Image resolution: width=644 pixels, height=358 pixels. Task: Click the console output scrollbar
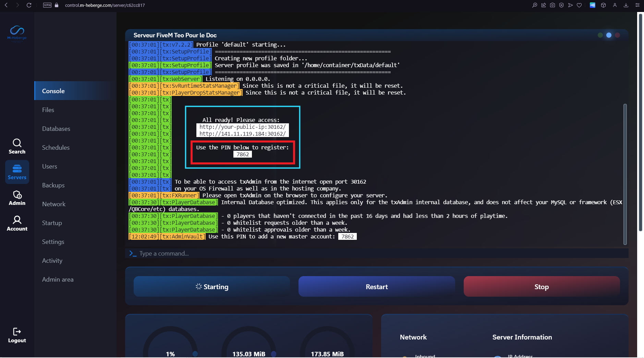(x=625, y=174)
